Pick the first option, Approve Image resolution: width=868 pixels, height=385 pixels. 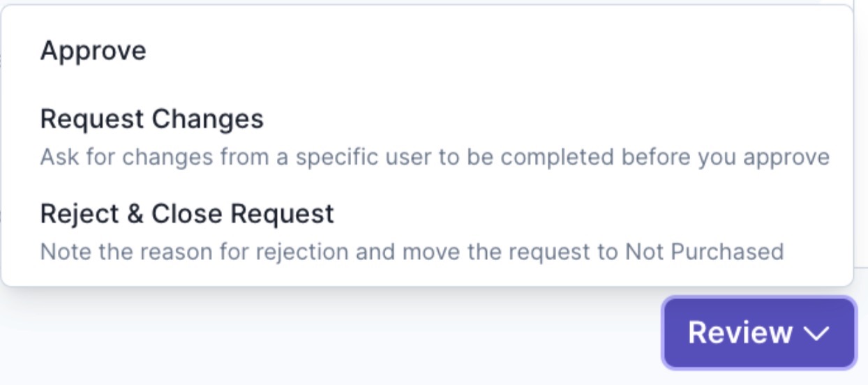427,51
